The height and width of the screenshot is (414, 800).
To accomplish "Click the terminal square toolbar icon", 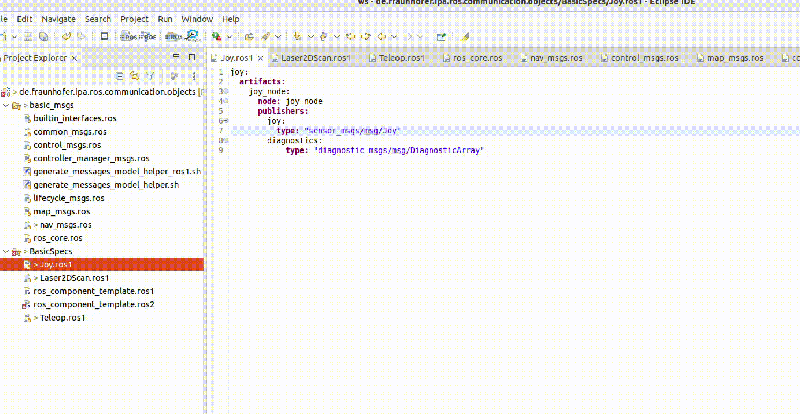I will [105, 37].
